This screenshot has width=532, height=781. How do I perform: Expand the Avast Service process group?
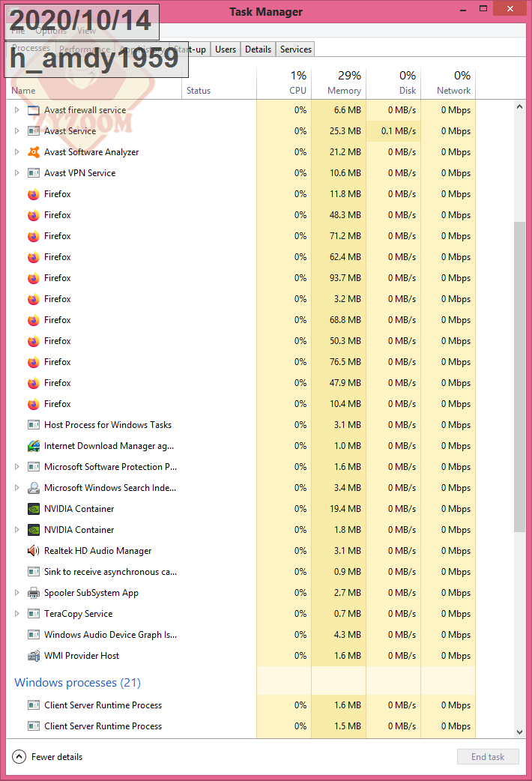pos(16,131)
